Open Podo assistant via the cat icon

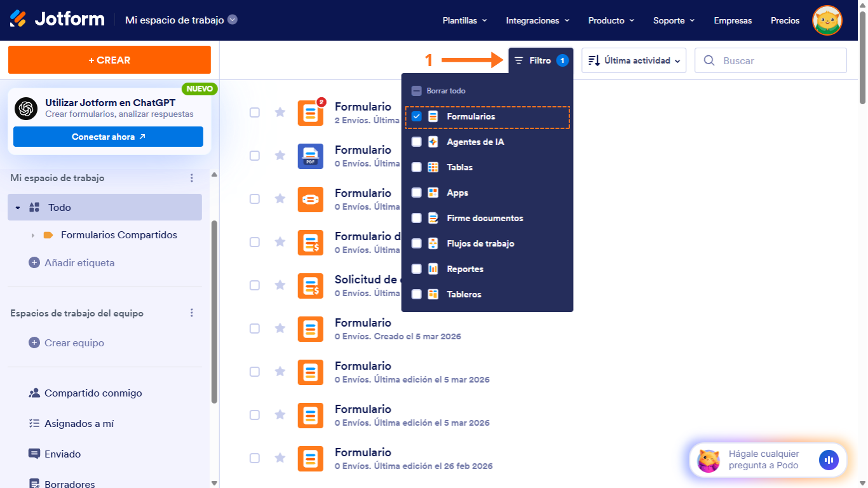pos(708,459)
